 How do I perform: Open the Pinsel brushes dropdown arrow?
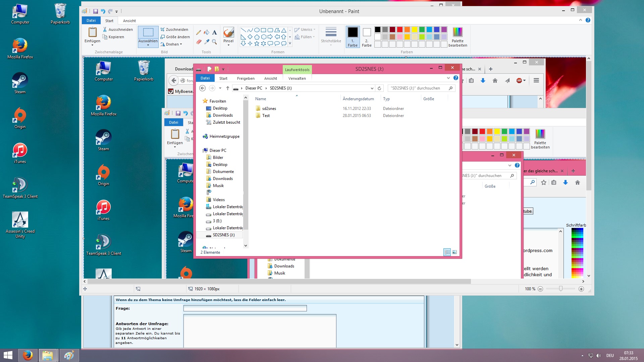[x=228, y=45]
